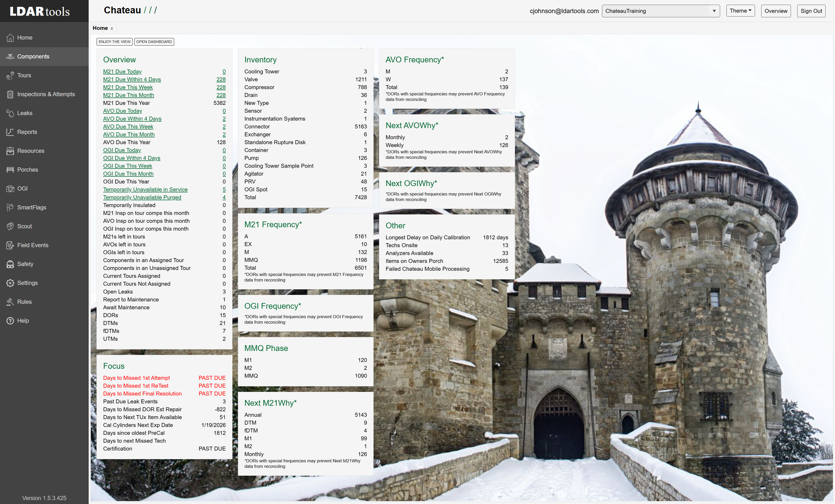Click the Open Leaks row in Overview
This screenshot has width=835, height=504.
pos(164,292)
